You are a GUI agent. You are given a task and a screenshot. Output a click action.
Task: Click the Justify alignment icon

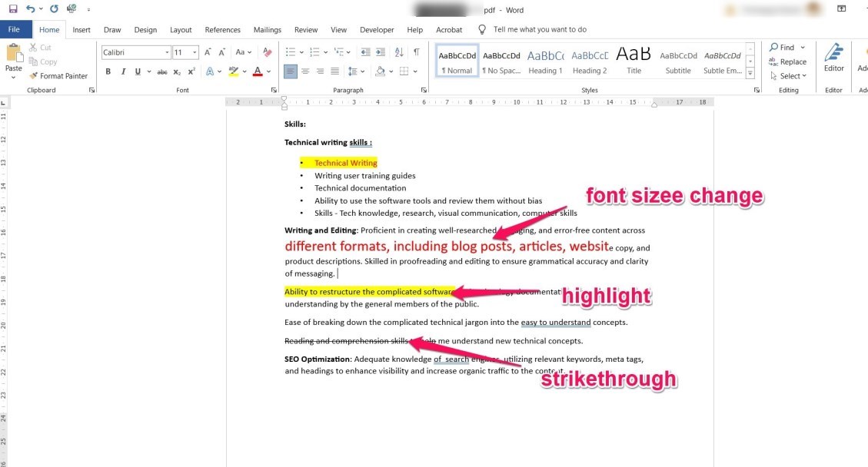click(335, 71)
